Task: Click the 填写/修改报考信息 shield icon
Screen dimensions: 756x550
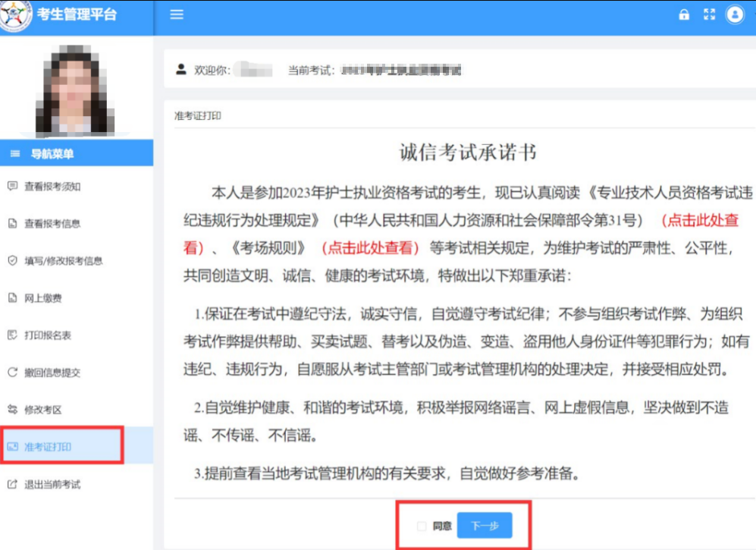Action: (x=12, y=260)
